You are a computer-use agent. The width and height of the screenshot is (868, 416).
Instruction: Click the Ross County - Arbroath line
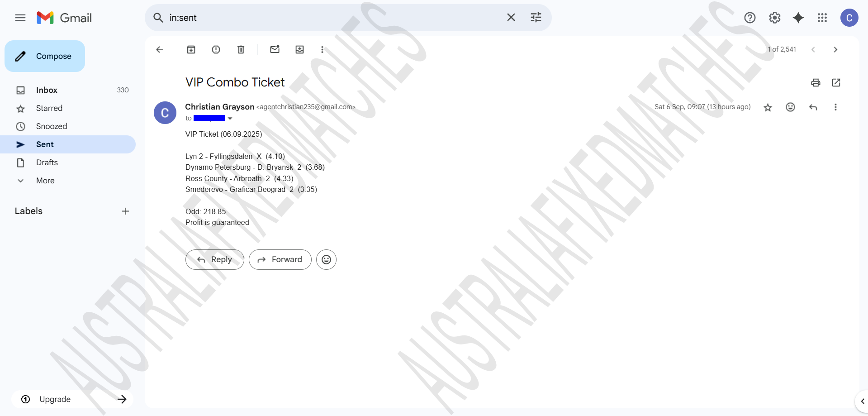pyautogui.click(x=239, y=178)
